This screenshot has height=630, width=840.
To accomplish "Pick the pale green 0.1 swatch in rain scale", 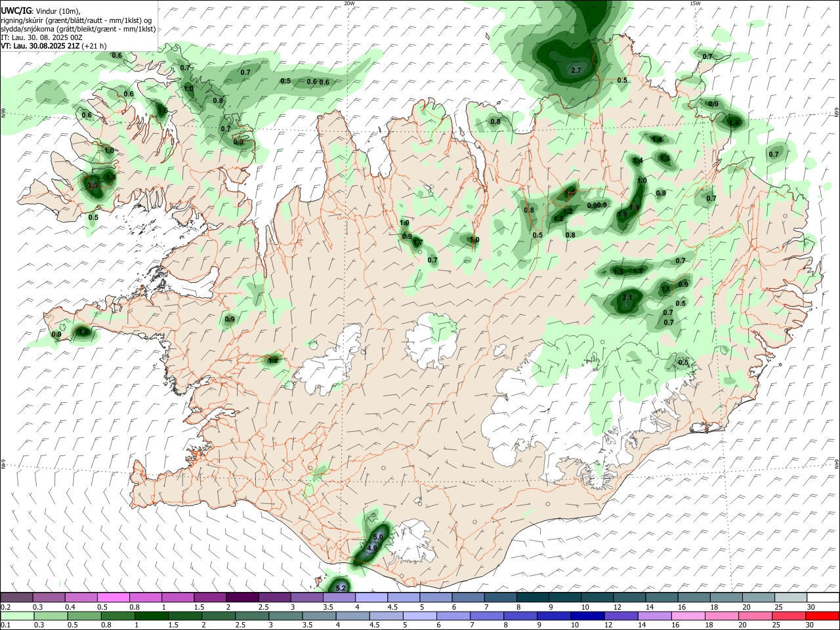I will [x=17, y=616].
